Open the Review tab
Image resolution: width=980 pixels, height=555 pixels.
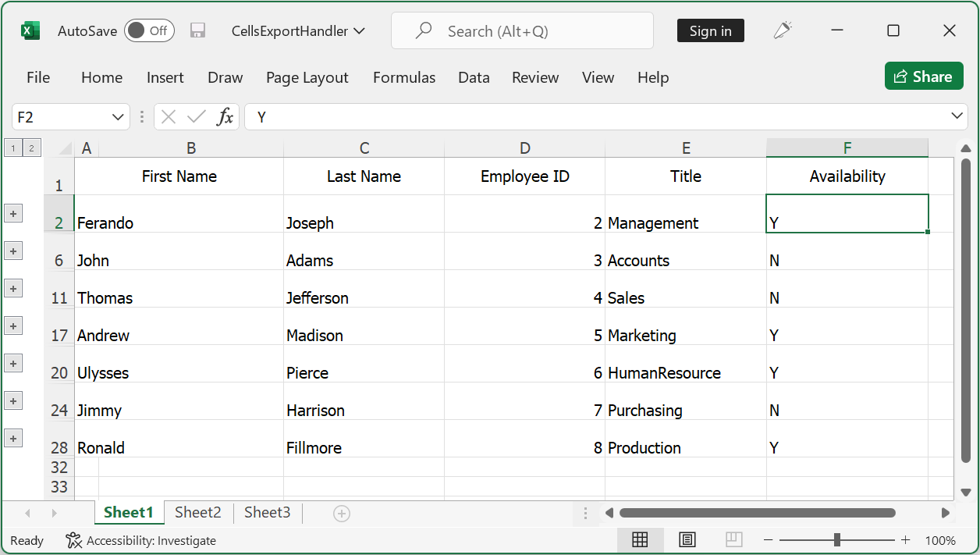(x=535, y=77)
